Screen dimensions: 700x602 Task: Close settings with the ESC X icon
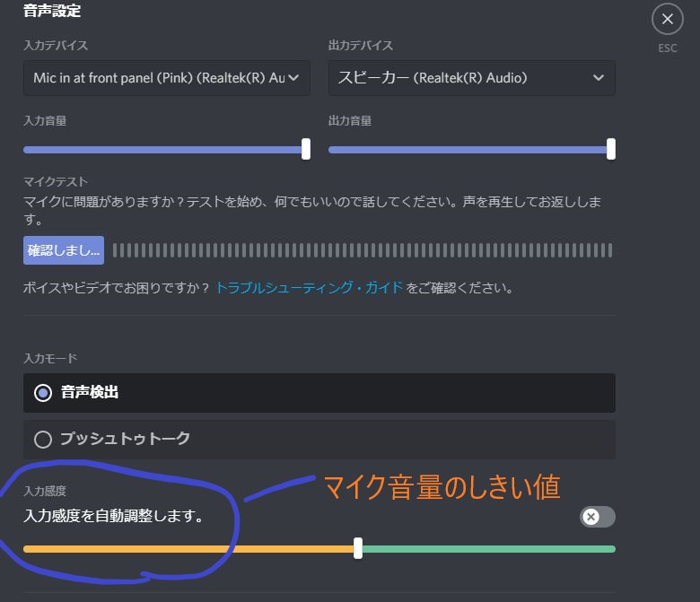click(667, 19)
